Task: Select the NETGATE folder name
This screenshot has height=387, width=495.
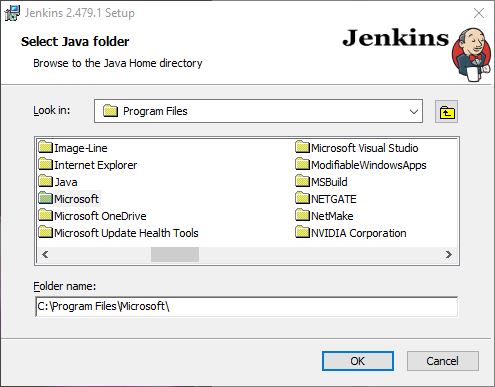Action: (x=334, y=199)
